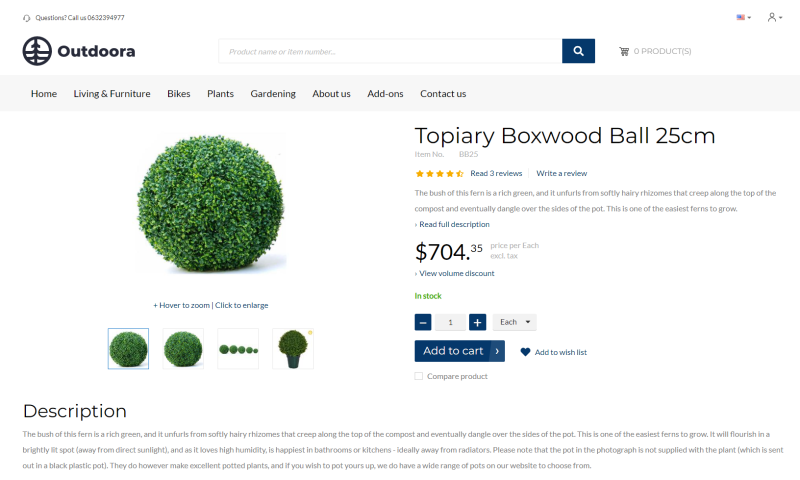Open the shopping cart icon
Screen dimensions: 800x480
(x=624, y=51)
